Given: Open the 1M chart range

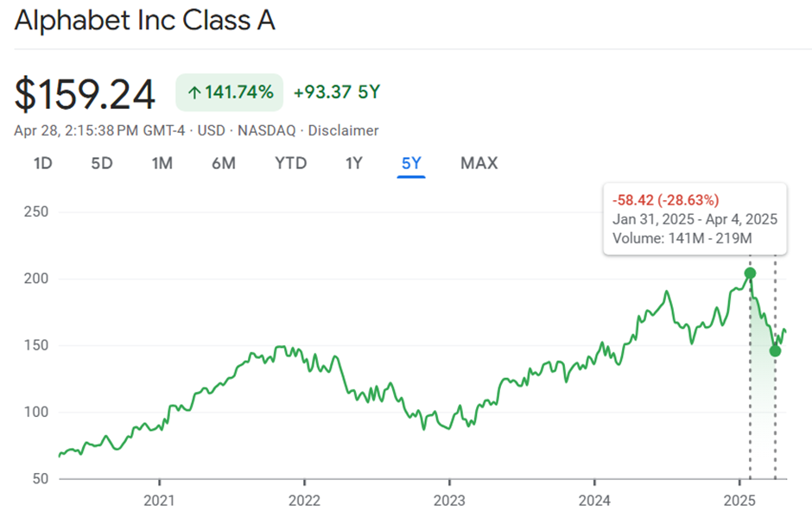Looking at the screenshot, I should click(x=162, y=163).
